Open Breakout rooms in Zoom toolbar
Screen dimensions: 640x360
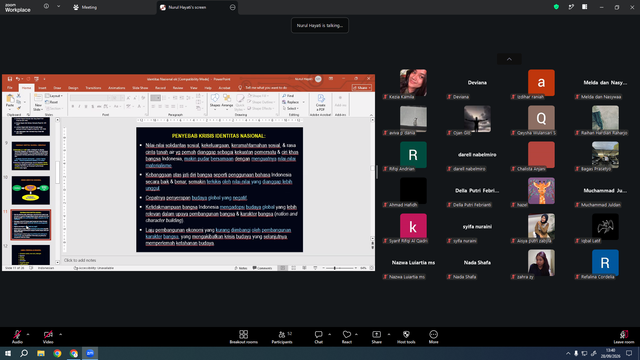click(243, 337)
